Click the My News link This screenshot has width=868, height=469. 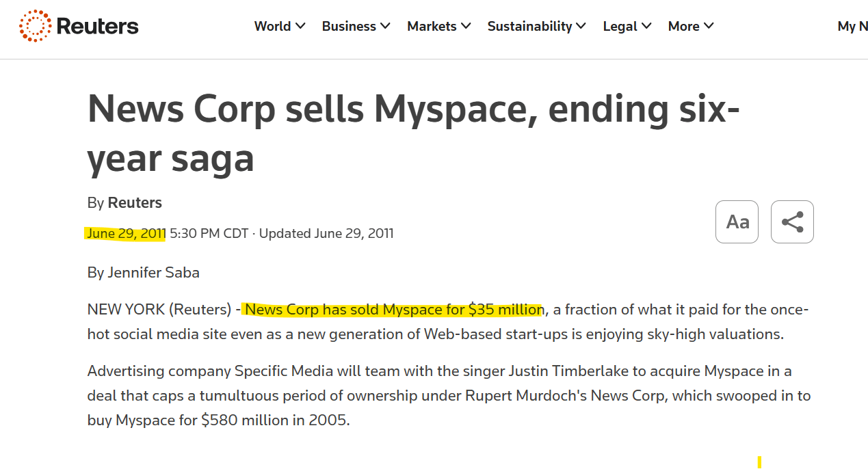[852, 27]
